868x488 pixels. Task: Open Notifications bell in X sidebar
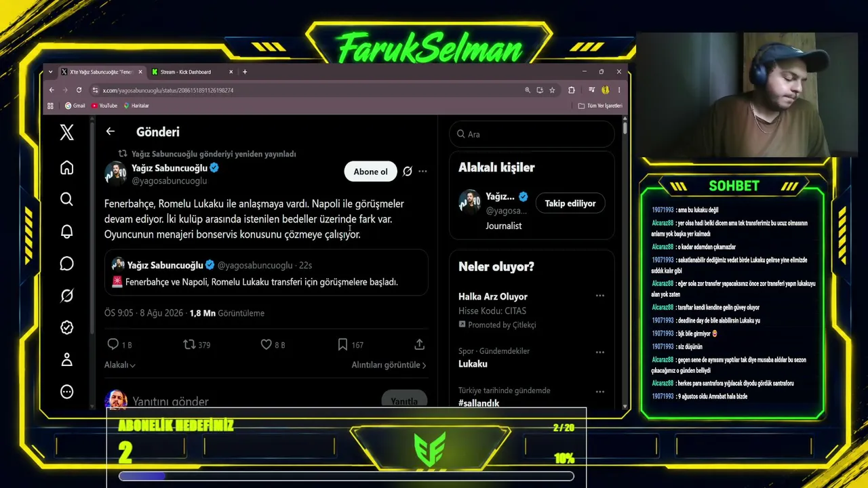point(66,232)
